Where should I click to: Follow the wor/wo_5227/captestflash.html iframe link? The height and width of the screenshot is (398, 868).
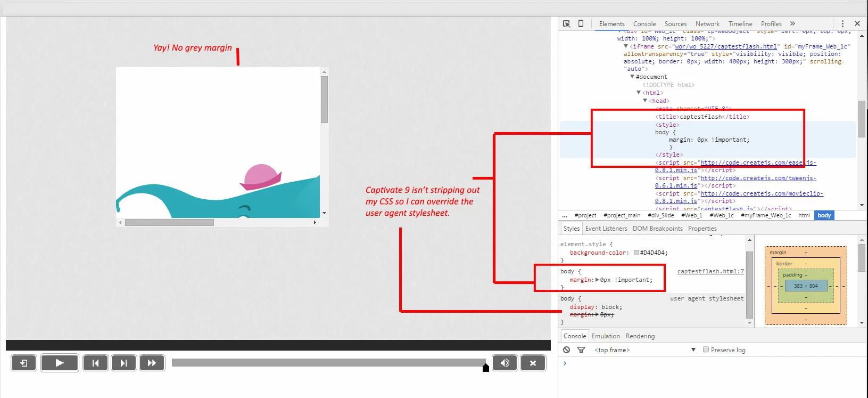tap(726, 46)
